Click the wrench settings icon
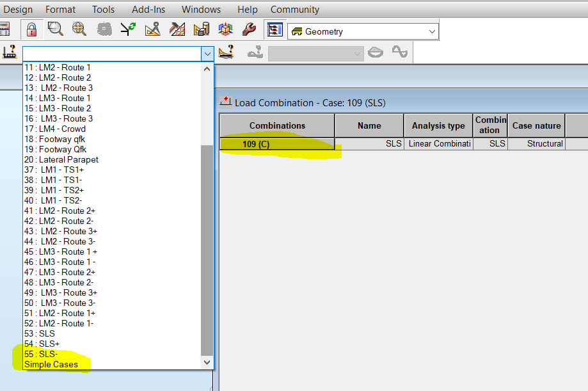588x391 pixels. click(x=249, y=29)
